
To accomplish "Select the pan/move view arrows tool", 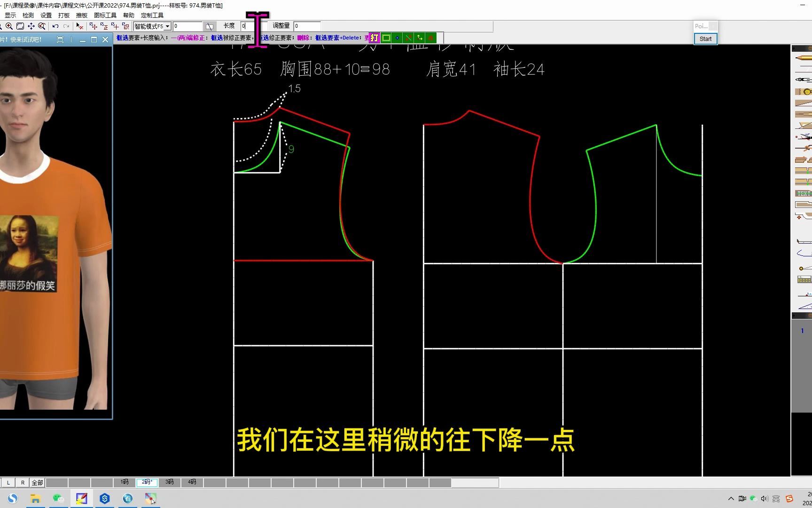I will click(x=31, y=26).
